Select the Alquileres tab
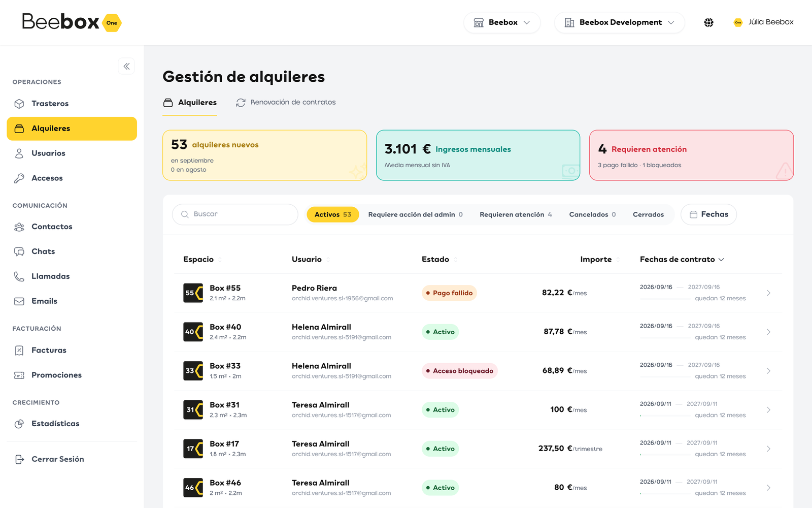Viewport: 812px width, 508px height. tap(190, 103)
